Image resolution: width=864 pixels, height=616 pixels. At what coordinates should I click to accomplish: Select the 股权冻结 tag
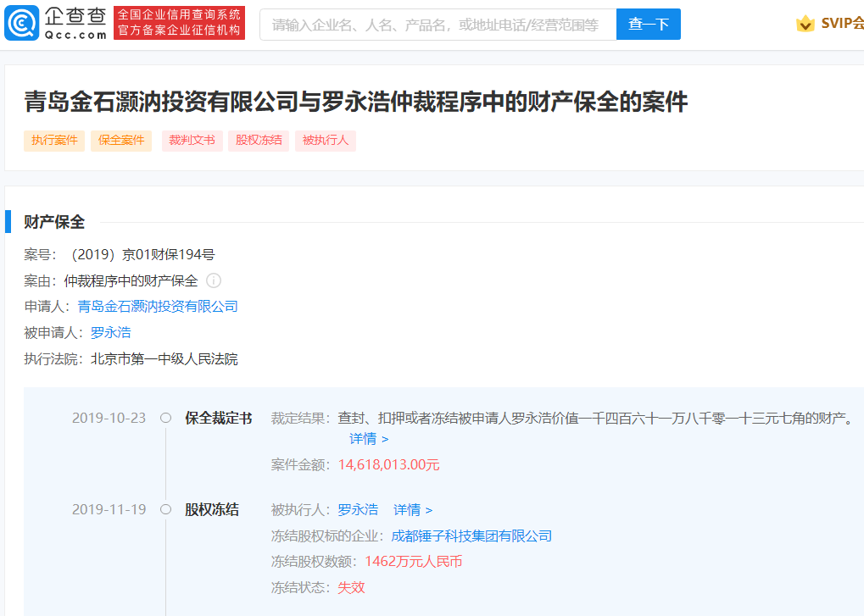[x=259, y=141]
